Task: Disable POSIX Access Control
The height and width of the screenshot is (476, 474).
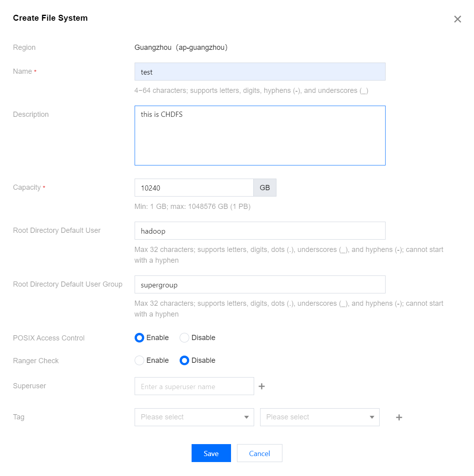Action: click(184, 338)
